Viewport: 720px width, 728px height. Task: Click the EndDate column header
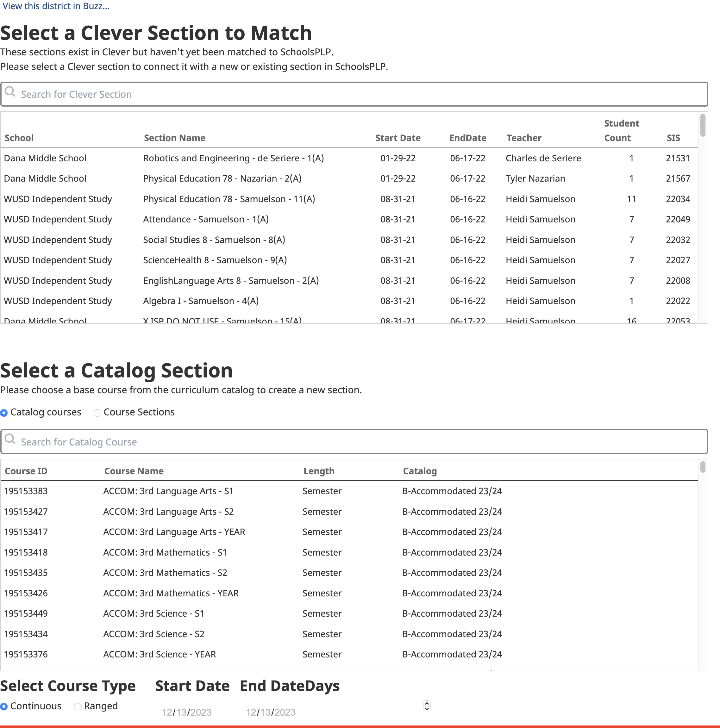tap(467, 138)
